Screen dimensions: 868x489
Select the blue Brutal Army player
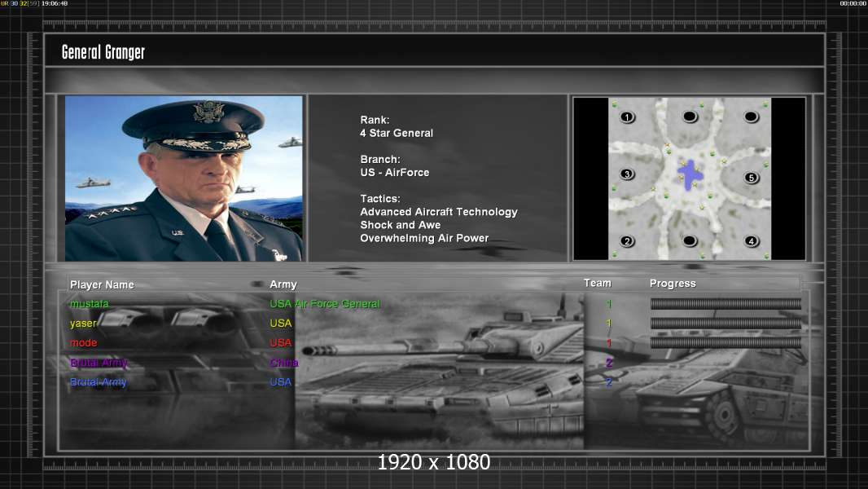[x=99, y=382]
